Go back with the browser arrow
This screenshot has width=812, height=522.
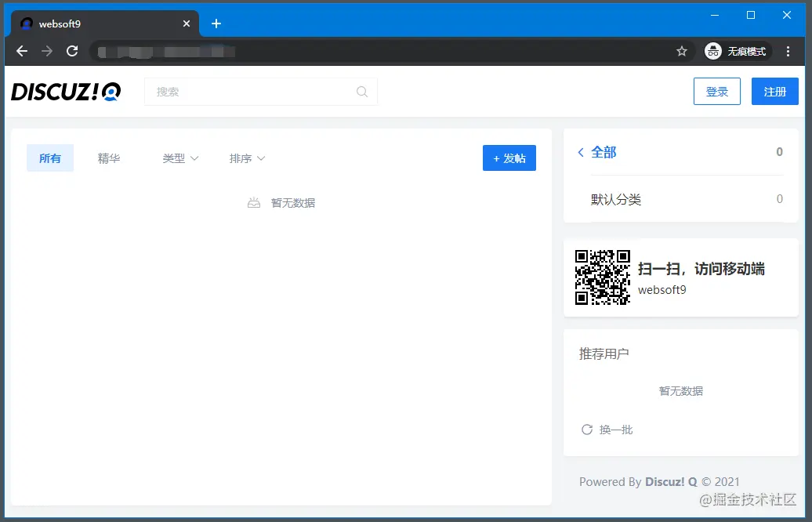coord(22,51)
